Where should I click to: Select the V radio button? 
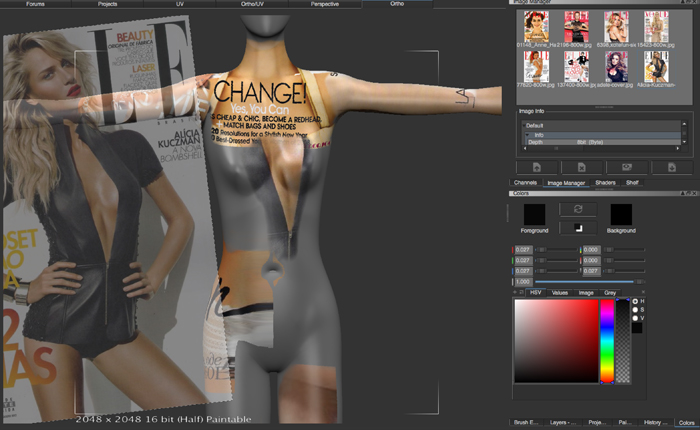(x=635, y=318)
